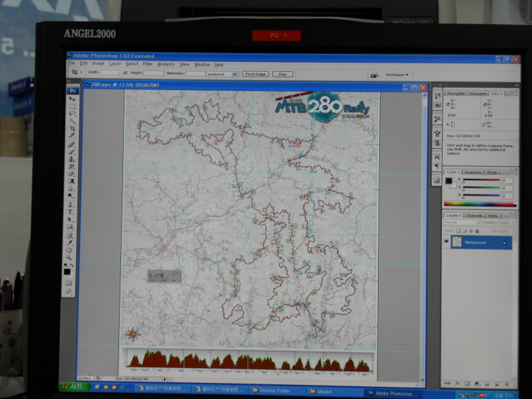
Task: Select the Eyedropper tool
Action: 69,243
